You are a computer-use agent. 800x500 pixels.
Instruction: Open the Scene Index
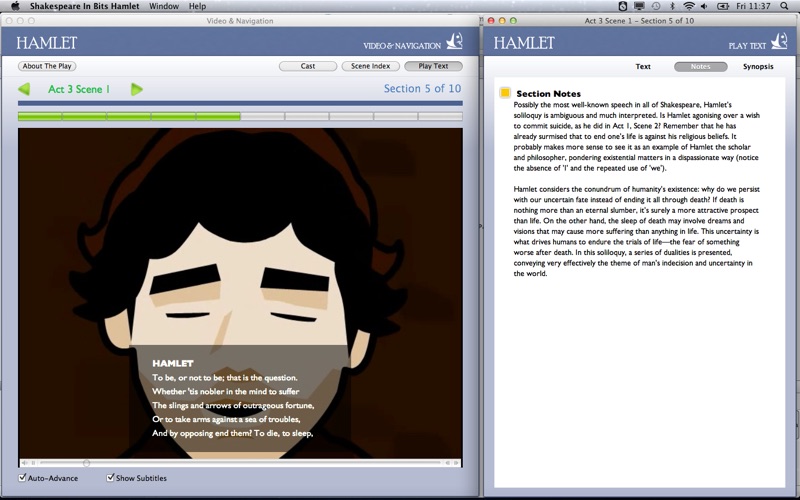click(370, 66)
